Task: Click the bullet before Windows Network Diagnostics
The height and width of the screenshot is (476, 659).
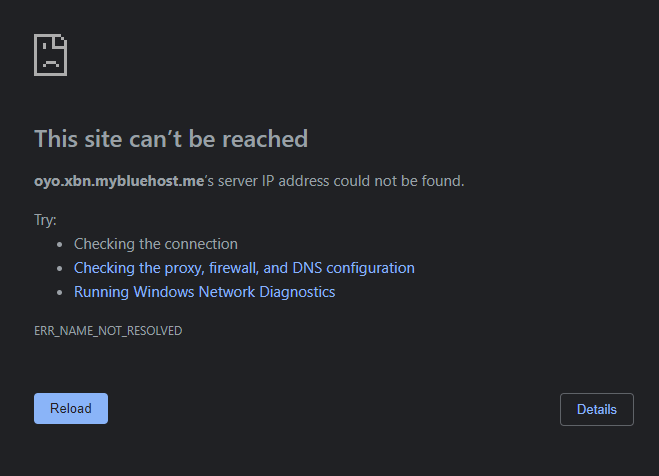Action: click(59, 292)
